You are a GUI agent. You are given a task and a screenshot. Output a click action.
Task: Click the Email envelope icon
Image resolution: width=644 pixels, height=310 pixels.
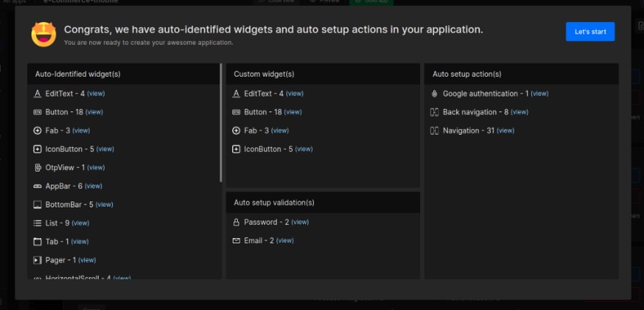[x=236, y=240]
